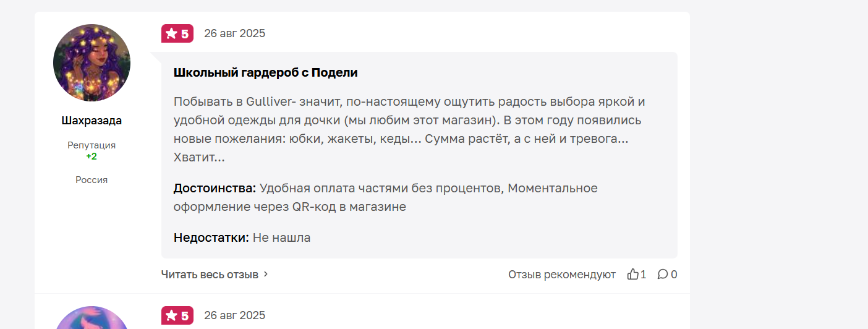Viewport: 868px width, 329px height.
Task: Open Шахразада's profile avatar picture
Action: [x=91, y=63]
